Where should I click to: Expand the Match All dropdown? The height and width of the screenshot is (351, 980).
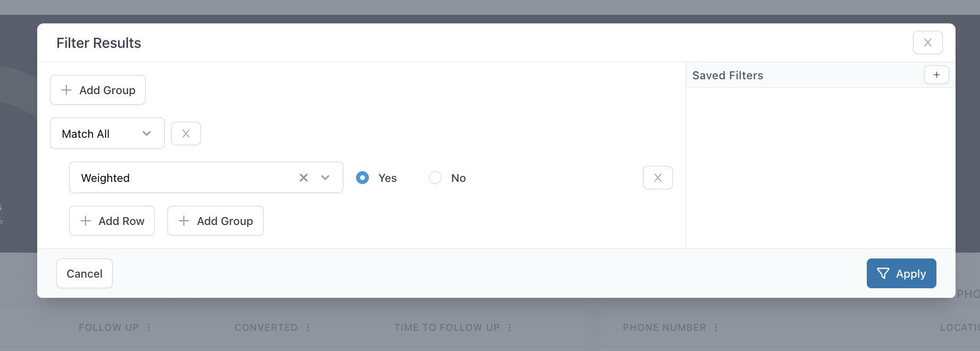pyautogui.click(x=107, y=133)
